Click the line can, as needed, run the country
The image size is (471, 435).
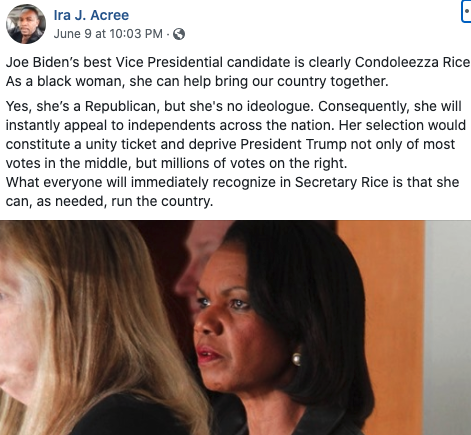tap(109, 201)
